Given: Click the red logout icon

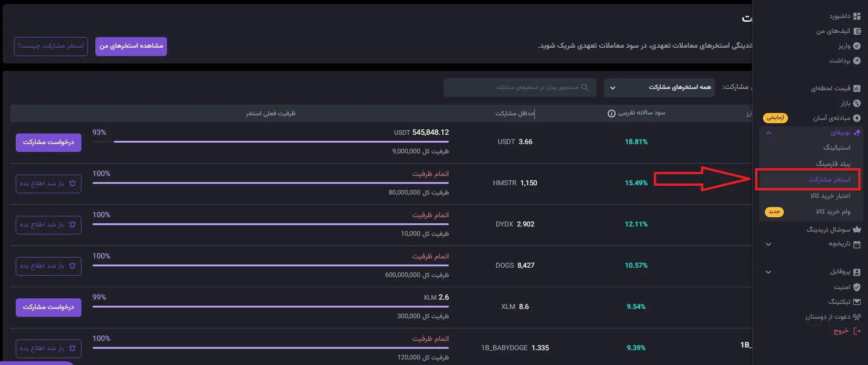Looking at the screenshot, I should tap(857, 331).
